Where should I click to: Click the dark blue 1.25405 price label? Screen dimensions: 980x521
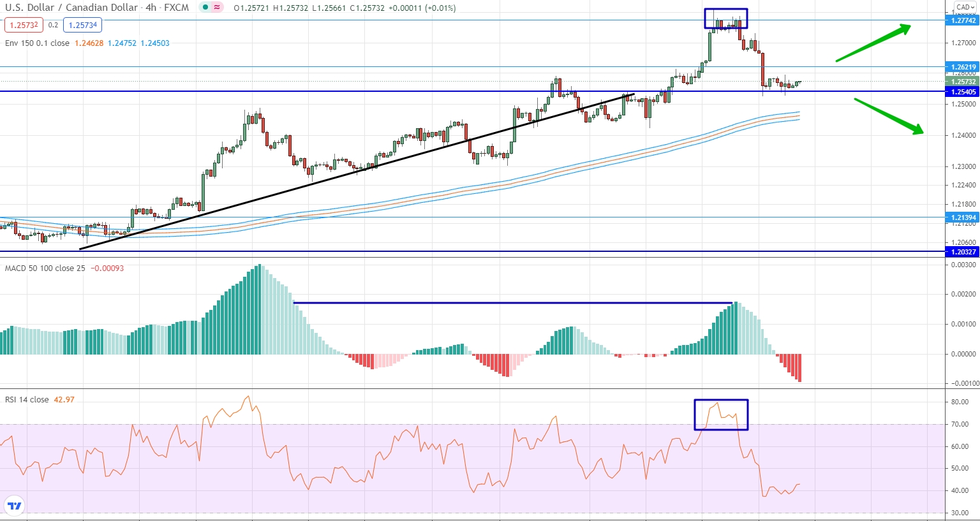(x=963, y=92)
